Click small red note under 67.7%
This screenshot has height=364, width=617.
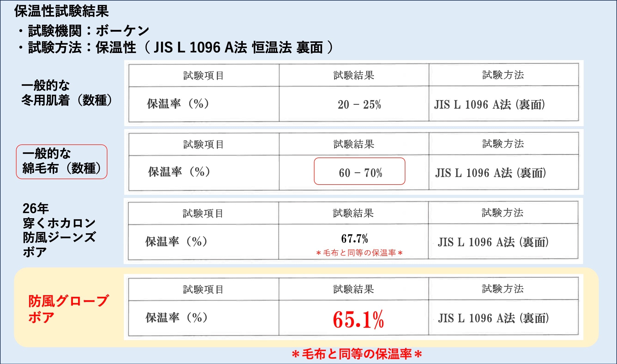tap(359, 253)
